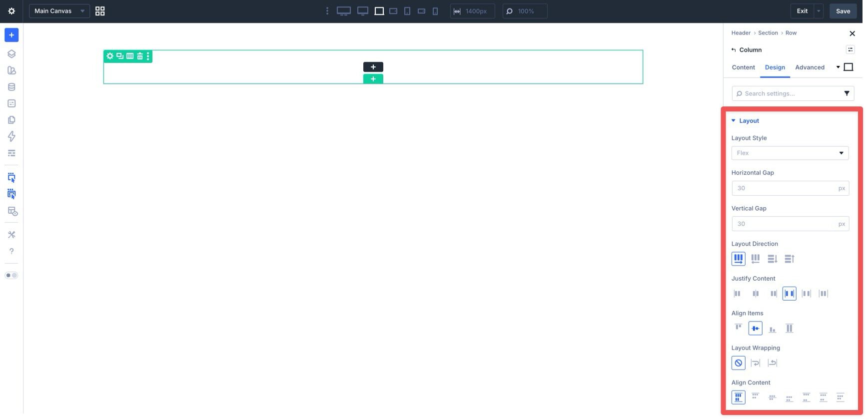
Task: Click the Horizontal Gap input
Action: [790, 188]
